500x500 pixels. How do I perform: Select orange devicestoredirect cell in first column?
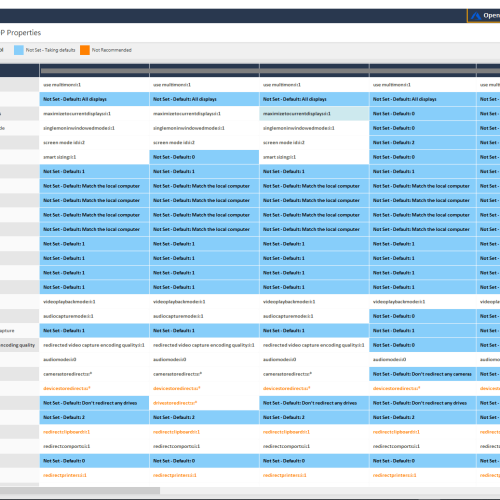[x=94, y=388]
